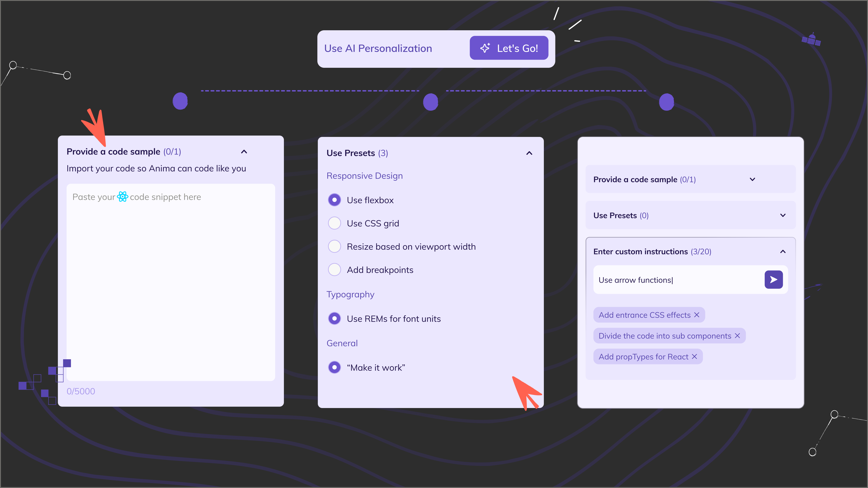Remove Divide the code into sub components tag
The image size is (868, 488).
coord(737,336)
